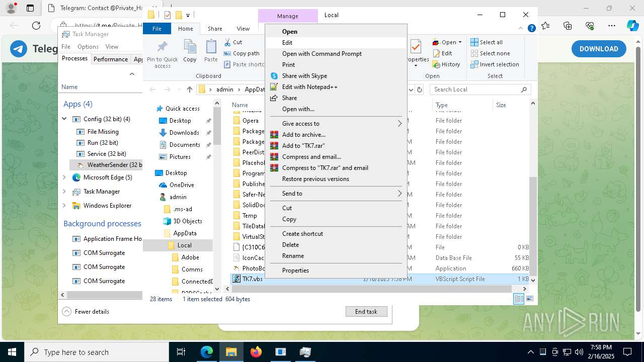644x362 pixels.
Task: Open the notifications center icon
Action: 627,352
